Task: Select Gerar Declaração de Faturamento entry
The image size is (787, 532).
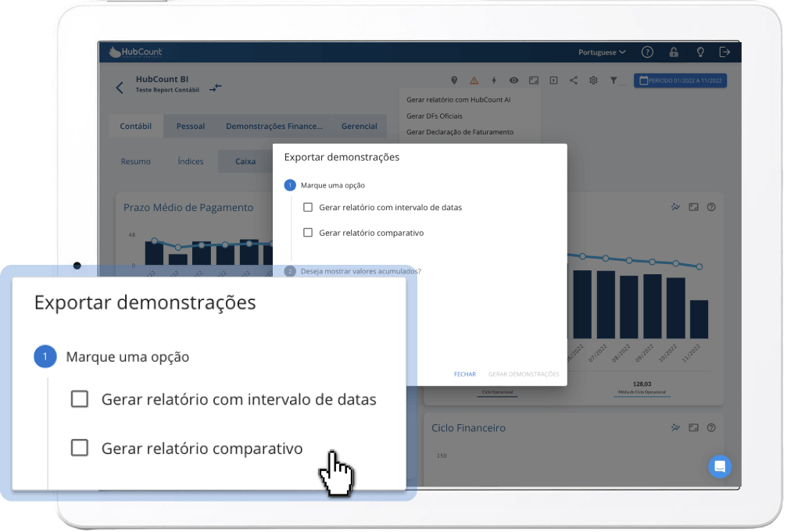Action: pos(460,132)
